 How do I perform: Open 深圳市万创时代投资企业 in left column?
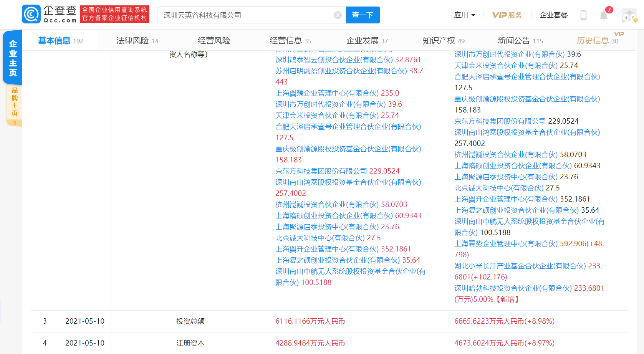pyautogui.click(x=331, y=104)
